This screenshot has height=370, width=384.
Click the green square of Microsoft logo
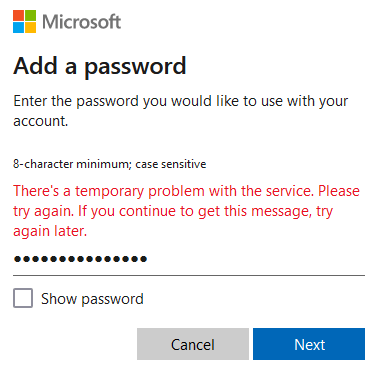(30, 16)
